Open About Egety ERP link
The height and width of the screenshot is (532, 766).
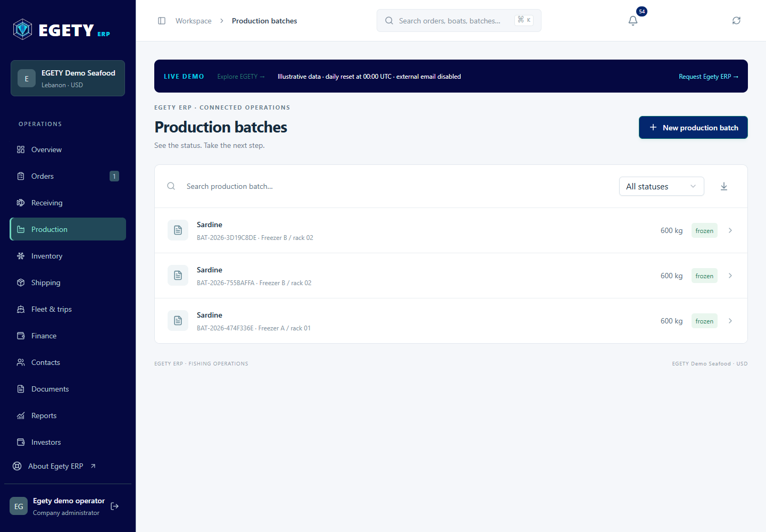pos(54,466)
